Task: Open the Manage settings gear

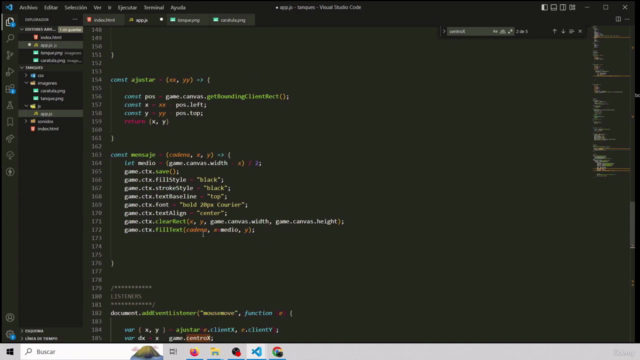Action: 10,334
